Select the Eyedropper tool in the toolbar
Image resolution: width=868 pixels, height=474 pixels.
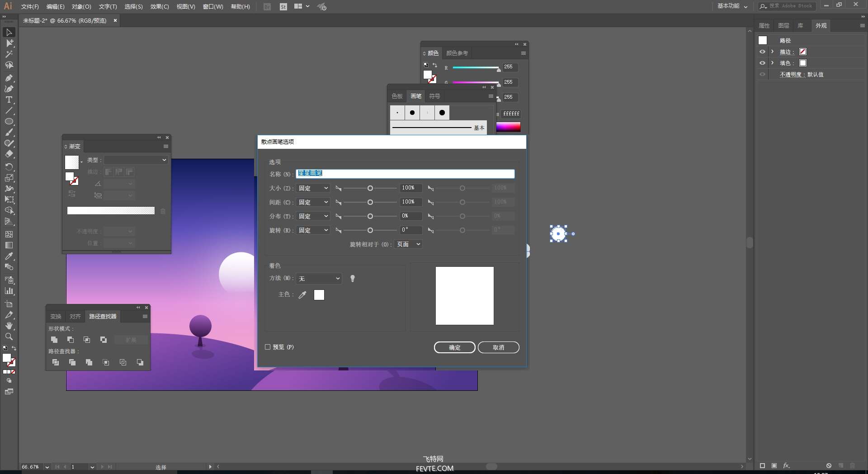9,256
